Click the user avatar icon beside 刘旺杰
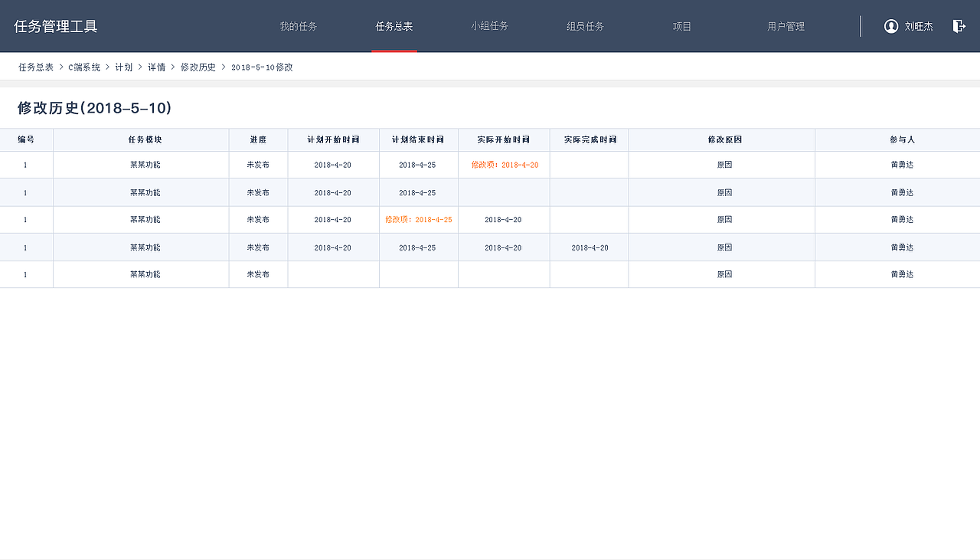Image resolution: width=980 pixels, height=560 pixels. (890, 25)
